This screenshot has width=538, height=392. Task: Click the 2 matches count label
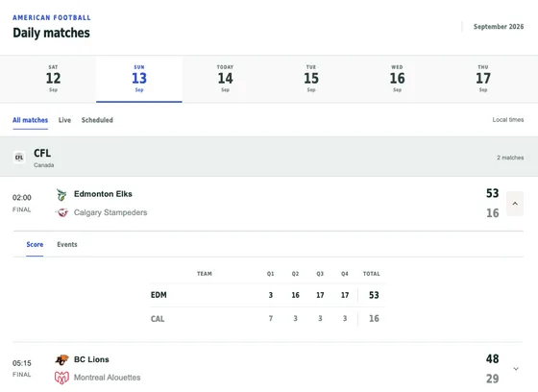pyautogui.click(x=510, y=158)
